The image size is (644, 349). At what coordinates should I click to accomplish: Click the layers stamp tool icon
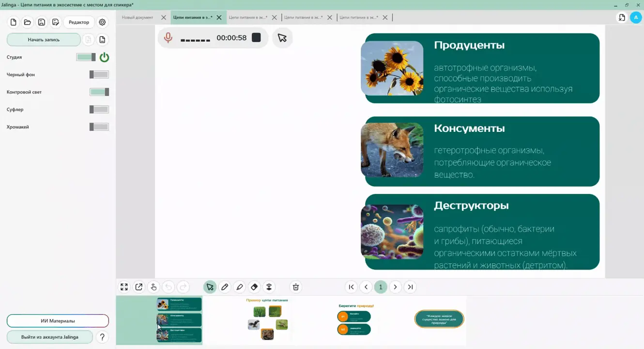click(x=269, y=287)
